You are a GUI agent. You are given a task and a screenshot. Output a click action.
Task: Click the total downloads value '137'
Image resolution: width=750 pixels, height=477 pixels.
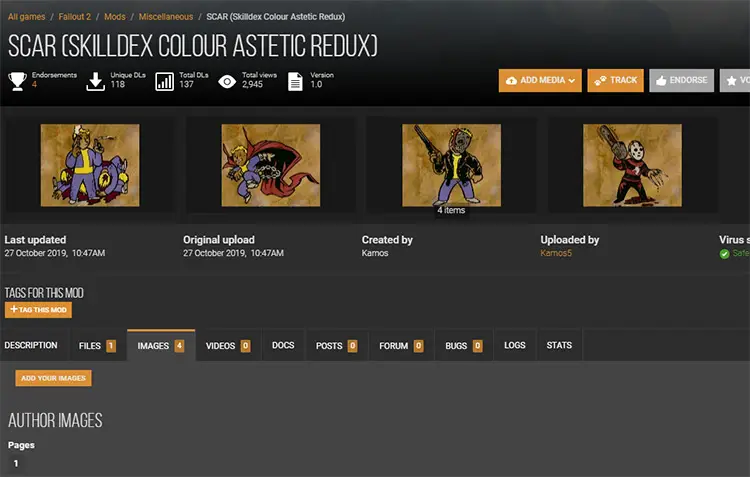tap(187, 85)
